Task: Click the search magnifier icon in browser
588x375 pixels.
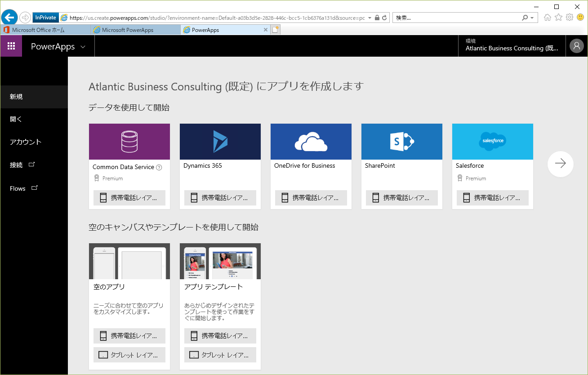Action: click(525, 18)
